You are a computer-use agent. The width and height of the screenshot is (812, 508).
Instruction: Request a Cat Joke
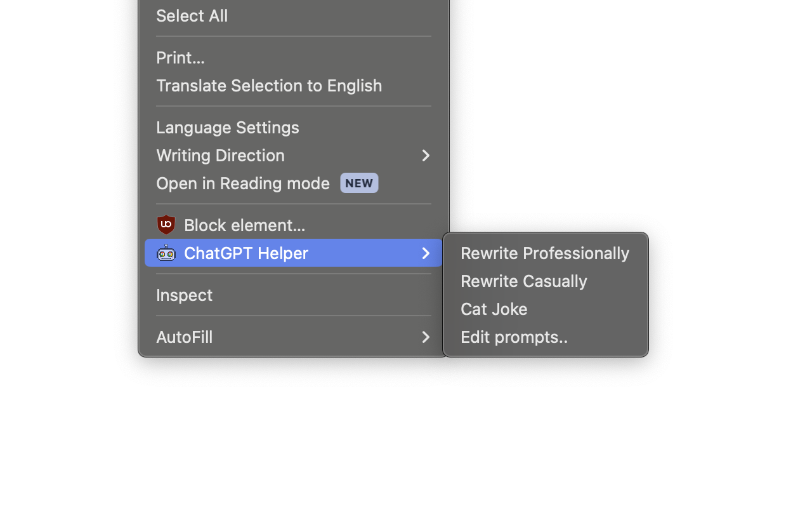click(494, 309)
